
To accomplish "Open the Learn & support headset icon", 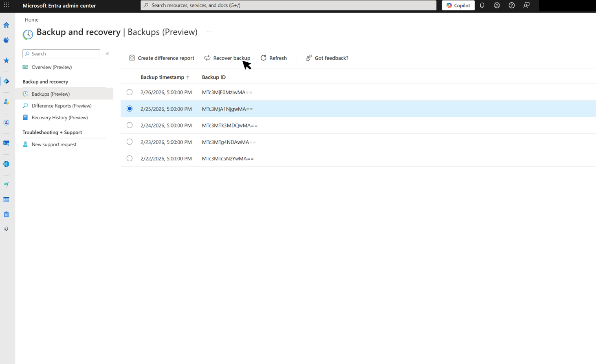I will click(x=6, y=228).
